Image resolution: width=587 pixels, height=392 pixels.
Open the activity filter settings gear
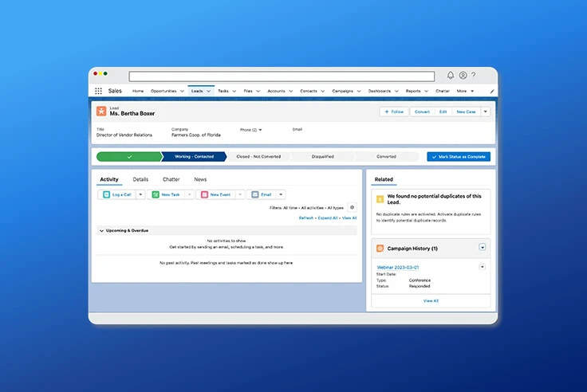pos(352,208)
